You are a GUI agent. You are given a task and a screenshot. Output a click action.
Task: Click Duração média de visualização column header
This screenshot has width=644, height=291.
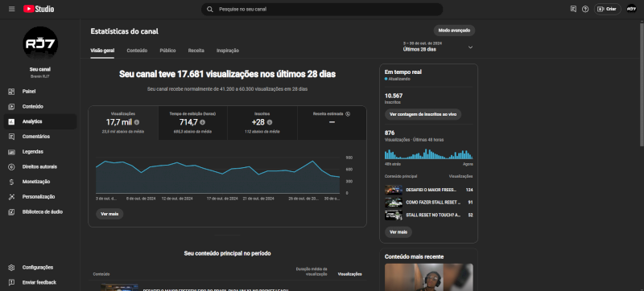[312, 272]
